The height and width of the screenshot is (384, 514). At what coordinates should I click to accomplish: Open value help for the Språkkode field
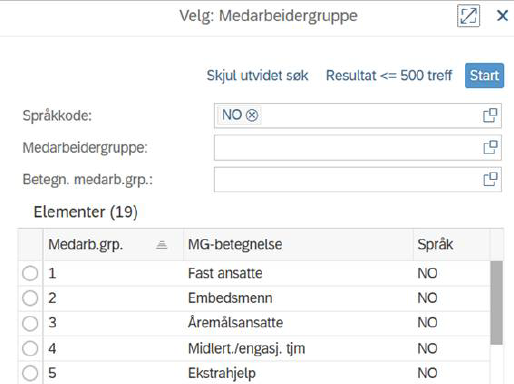(490, 115)
